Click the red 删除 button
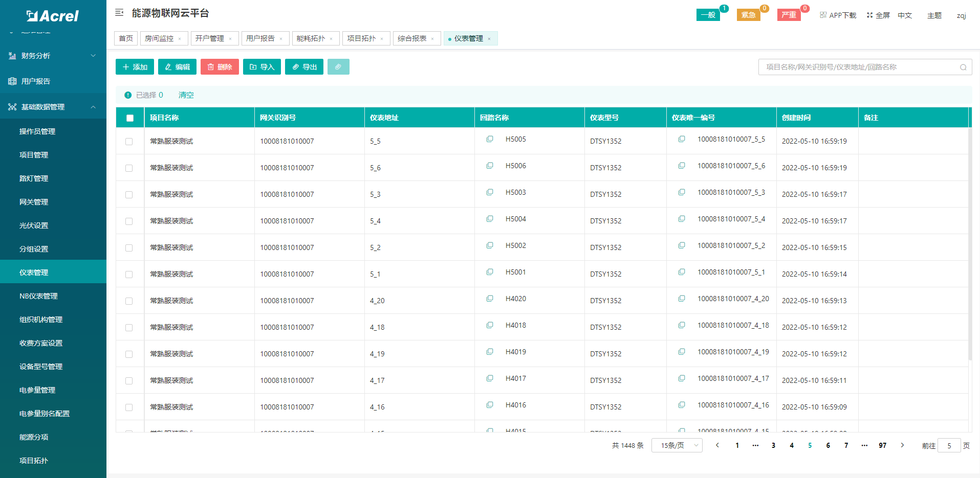 coord(220,67)
